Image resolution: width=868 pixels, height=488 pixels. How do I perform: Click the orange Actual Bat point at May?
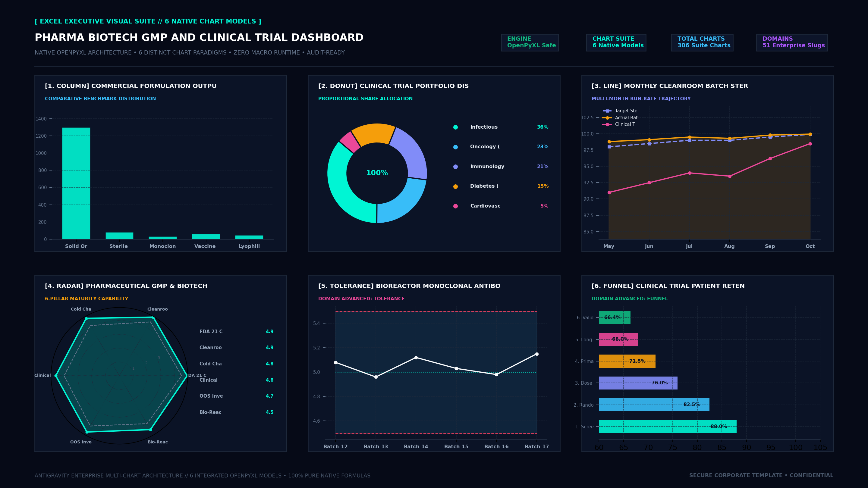[609, 142]
